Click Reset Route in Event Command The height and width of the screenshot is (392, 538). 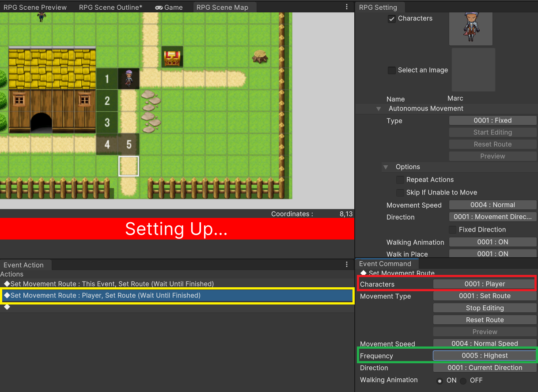[485, 320]
